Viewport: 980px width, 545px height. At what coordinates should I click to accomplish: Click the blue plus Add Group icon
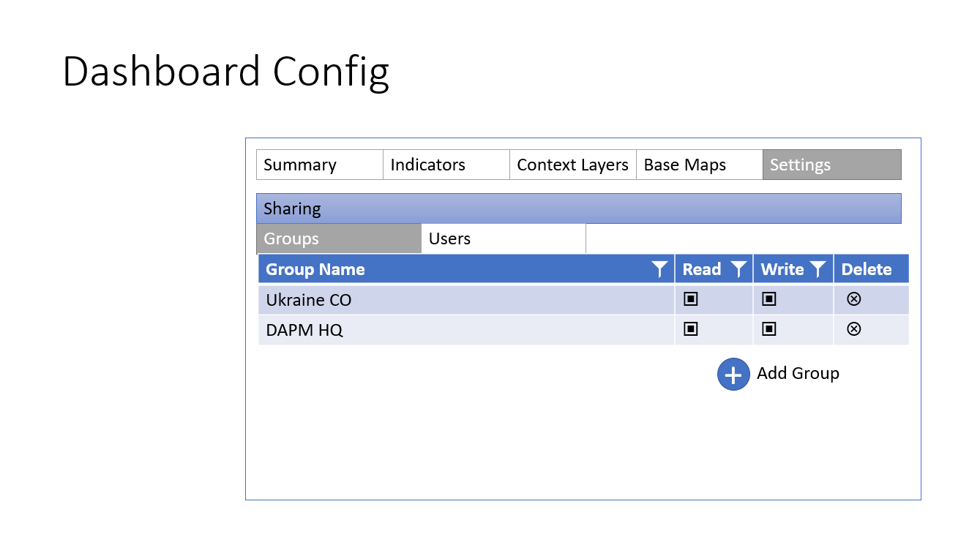click(x=733, y=375)
